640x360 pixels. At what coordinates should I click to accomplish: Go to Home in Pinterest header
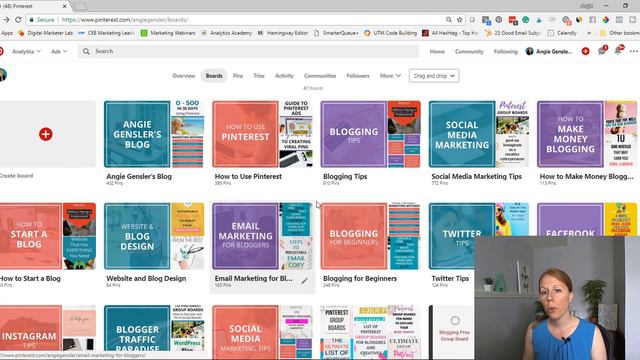pos(437,51)
